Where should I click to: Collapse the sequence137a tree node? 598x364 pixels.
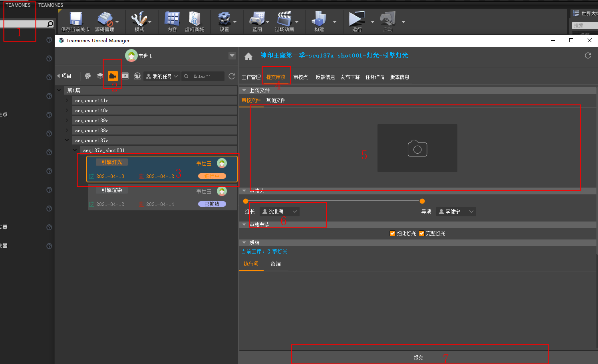point(67,140)
